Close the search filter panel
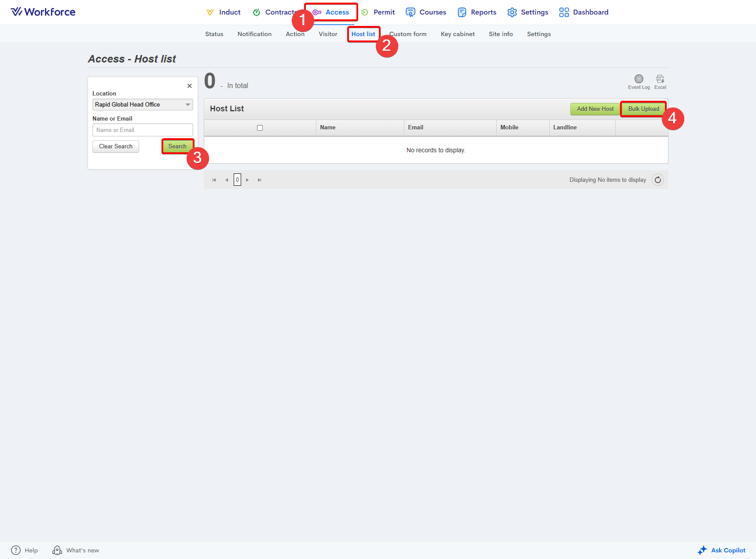 click(189, 86)
